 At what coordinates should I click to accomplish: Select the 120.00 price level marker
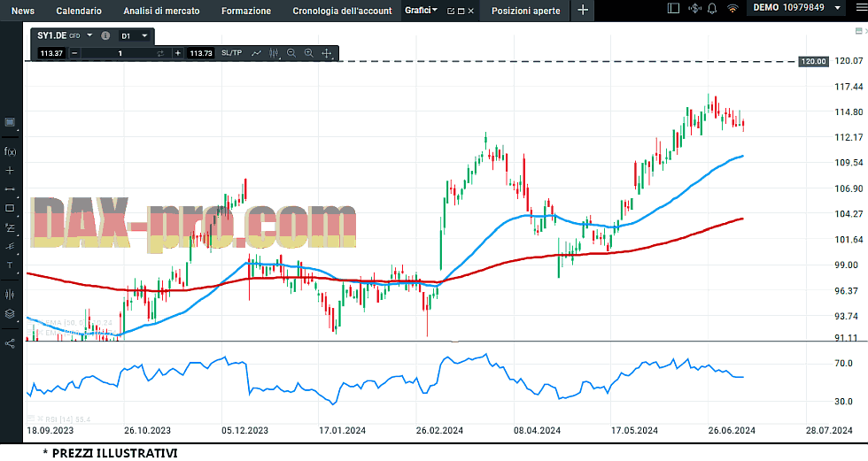coord(813,61)
